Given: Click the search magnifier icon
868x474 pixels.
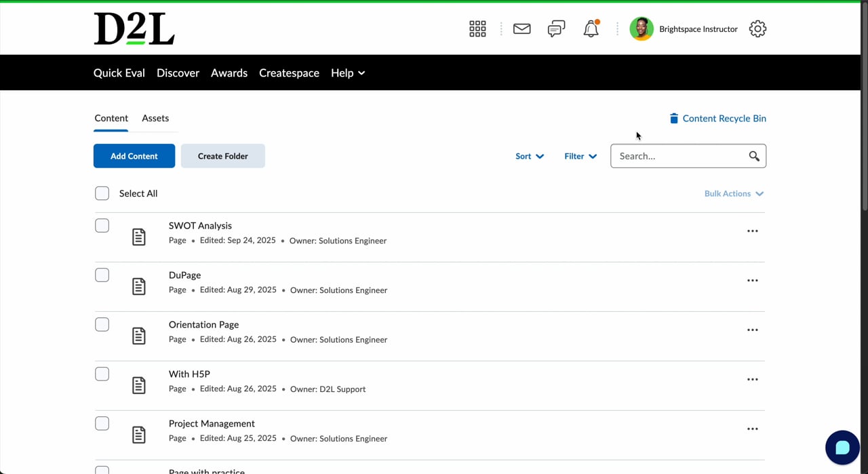Looking at the screenshot, I should click(754, 156).
